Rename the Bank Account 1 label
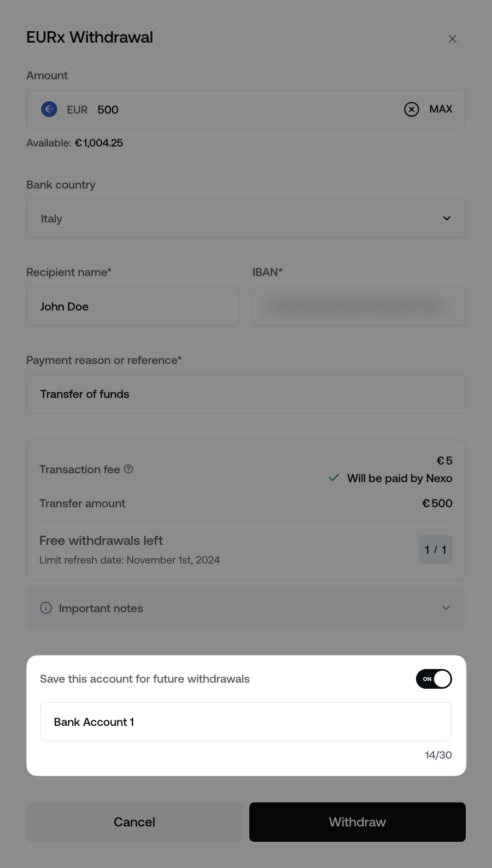Screen dimensions: 492x868 click(245, 722)
